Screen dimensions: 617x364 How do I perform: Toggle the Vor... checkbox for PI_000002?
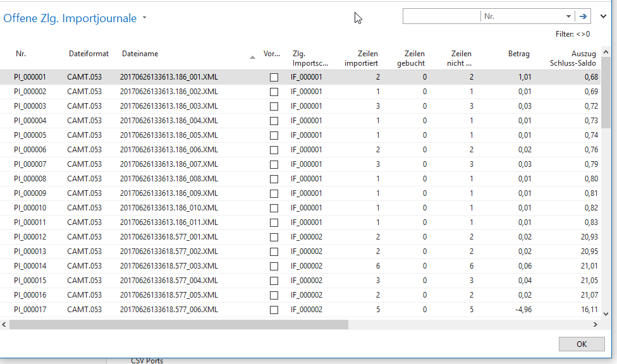(274, 92)
